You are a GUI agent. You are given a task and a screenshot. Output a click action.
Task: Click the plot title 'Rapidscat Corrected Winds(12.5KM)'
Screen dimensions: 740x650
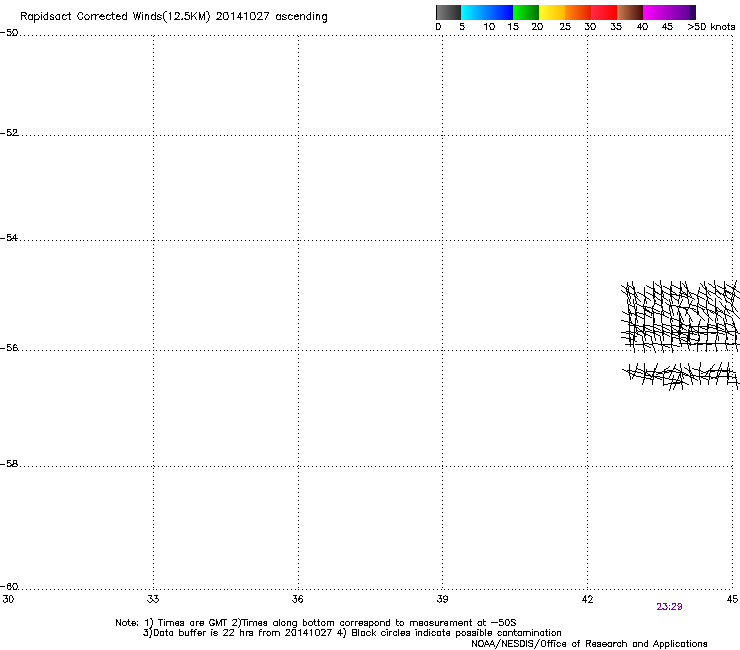pos(115,17)
